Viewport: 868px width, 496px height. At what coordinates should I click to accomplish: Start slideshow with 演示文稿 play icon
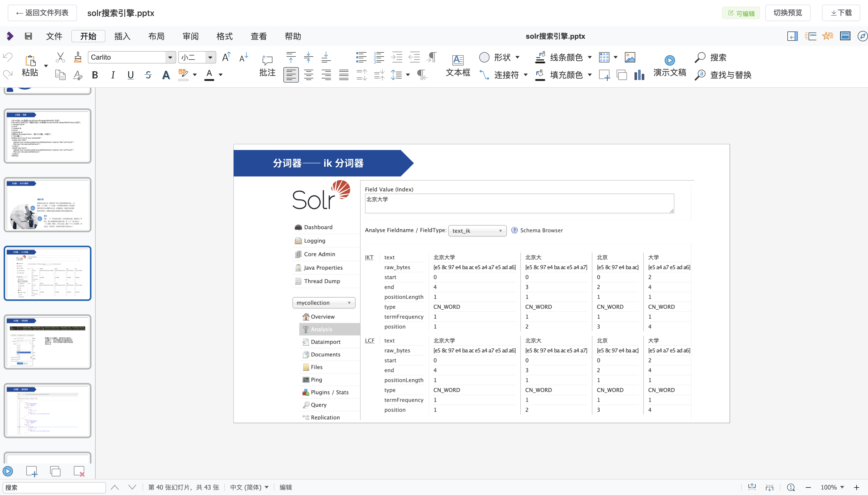669,60
